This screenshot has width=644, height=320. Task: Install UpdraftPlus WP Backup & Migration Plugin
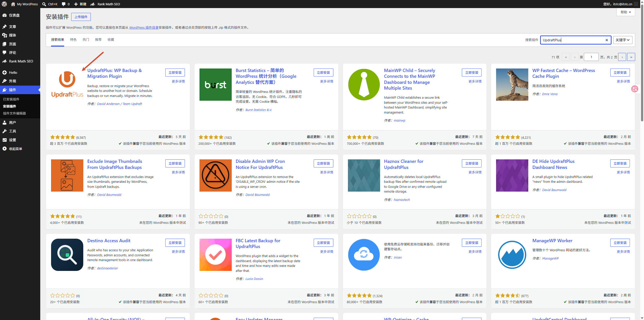click(x=175, y=73)
